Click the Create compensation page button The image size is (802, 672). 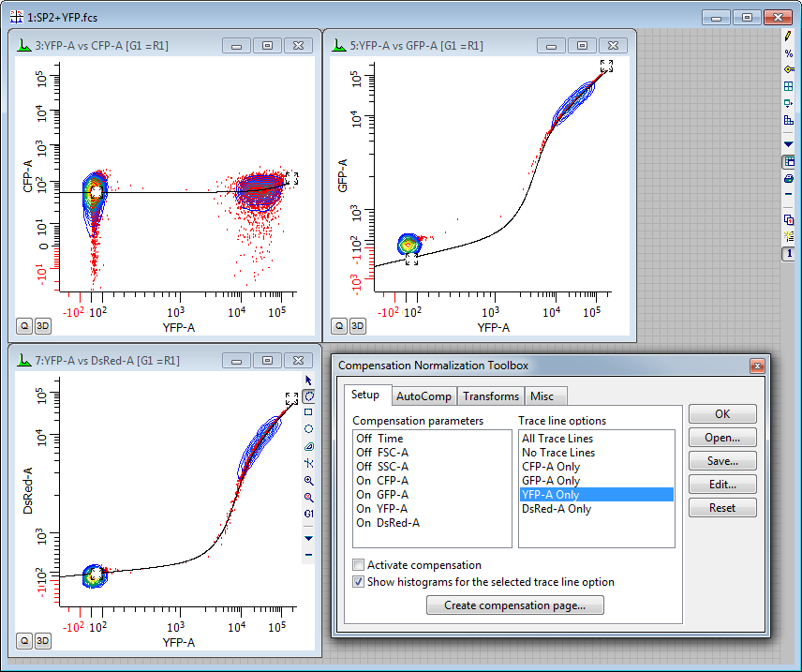click(x=515, y=605)
